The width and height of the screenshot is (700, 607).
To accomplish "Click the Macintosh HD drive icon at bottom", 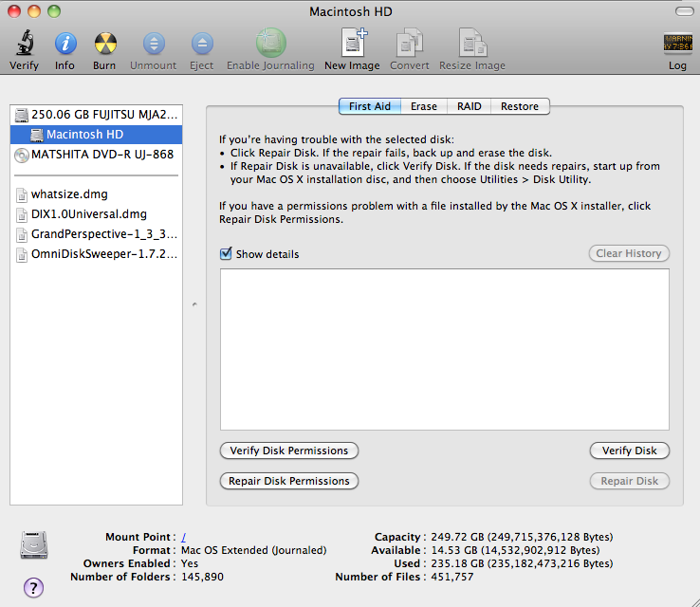I will coord(34,545).
